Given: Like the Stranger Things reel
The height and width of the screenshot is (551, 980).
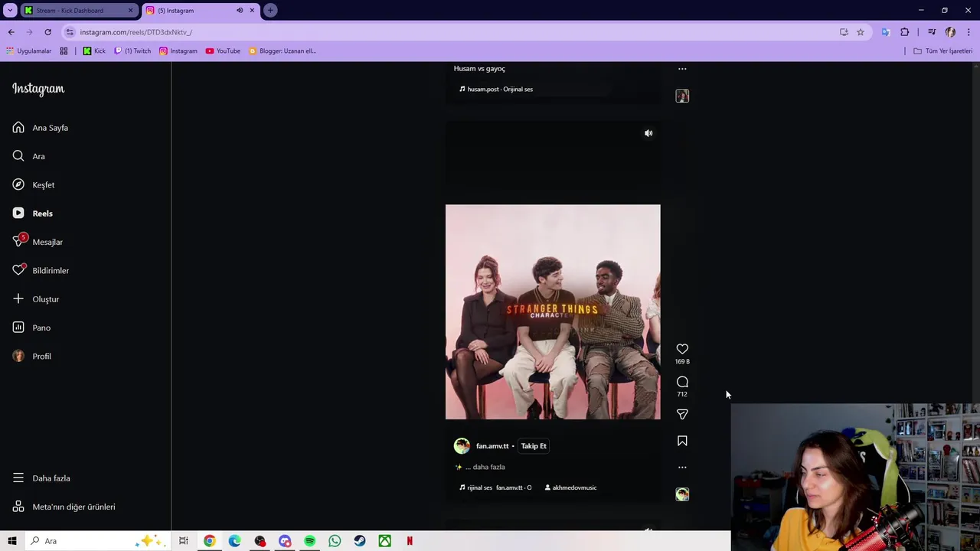Looking at the screenshot, I should pyautogui.click(x=682, y=349).
